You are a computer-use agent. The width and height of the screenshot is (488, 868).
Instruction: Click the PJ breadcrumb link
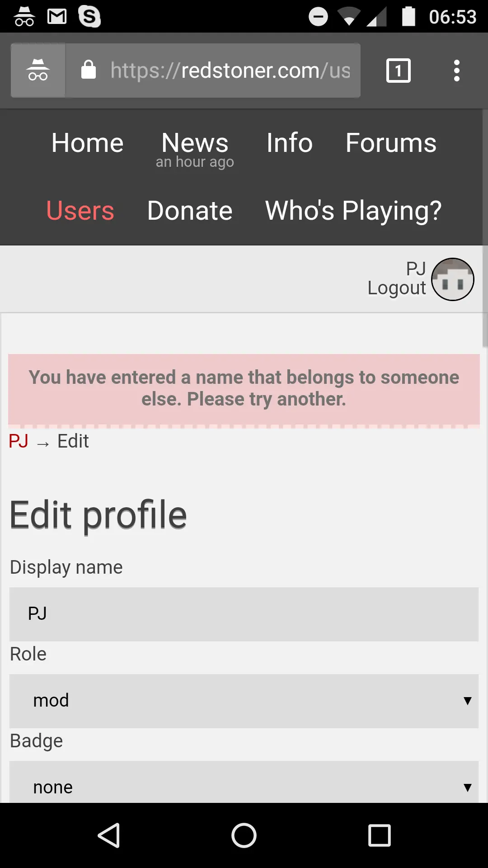pos(19,441)
